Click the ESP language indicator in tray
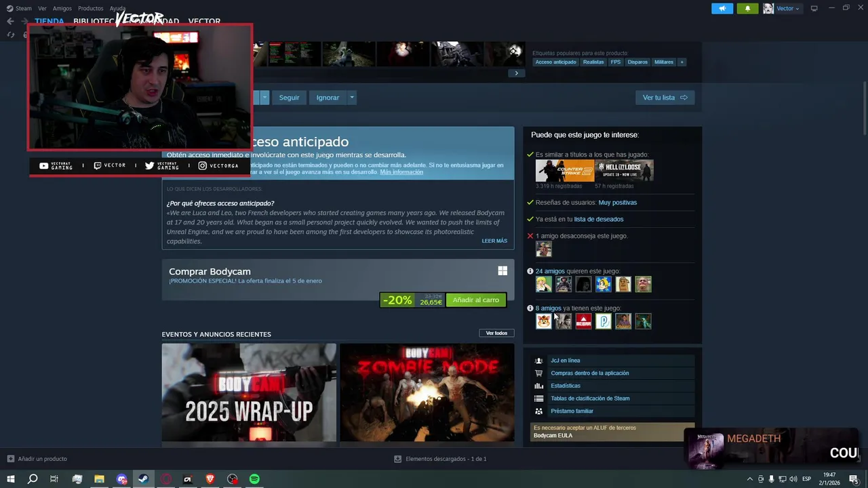This screenshot has width=868, height=488. click(806, 479)
